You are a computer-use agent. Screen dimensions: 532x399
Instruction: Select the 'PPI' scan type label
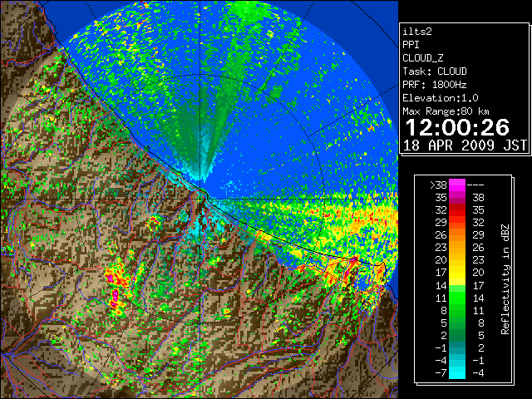[x=411, y=45]
